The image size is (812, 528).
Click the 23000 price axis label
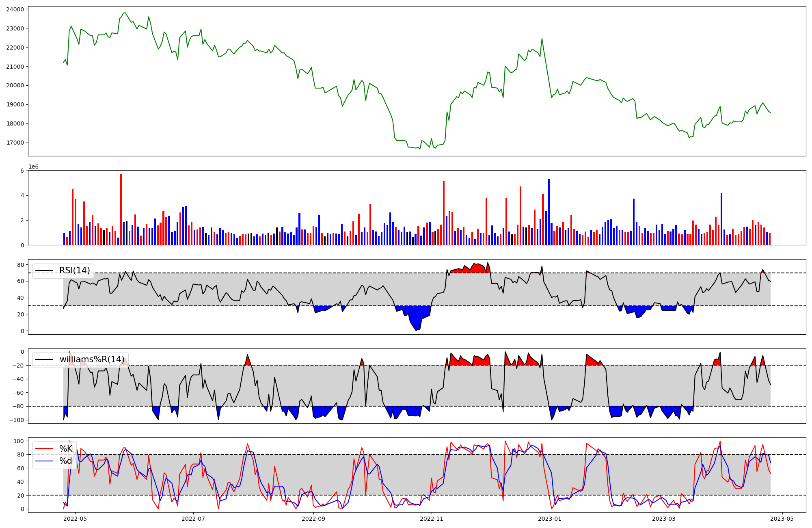pos(15,28)
